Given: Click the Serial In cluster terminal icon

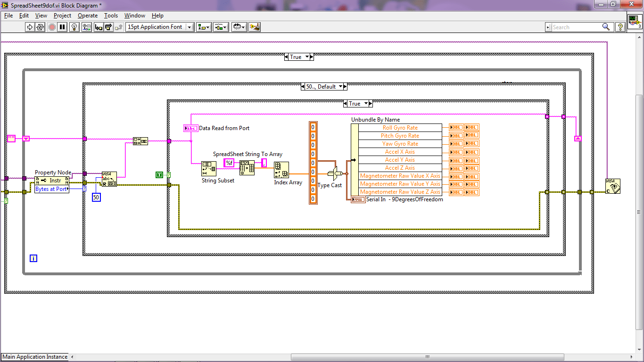Looking at the screenshot, I should pos(358,199).
